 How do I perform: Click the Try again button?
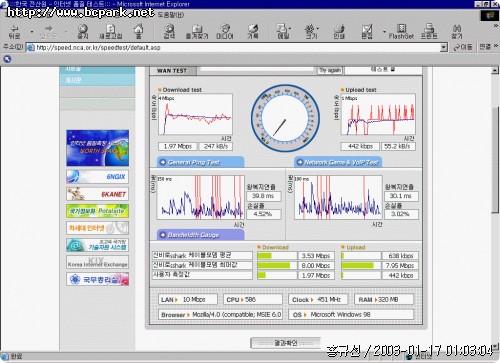[x=330, y=70]
